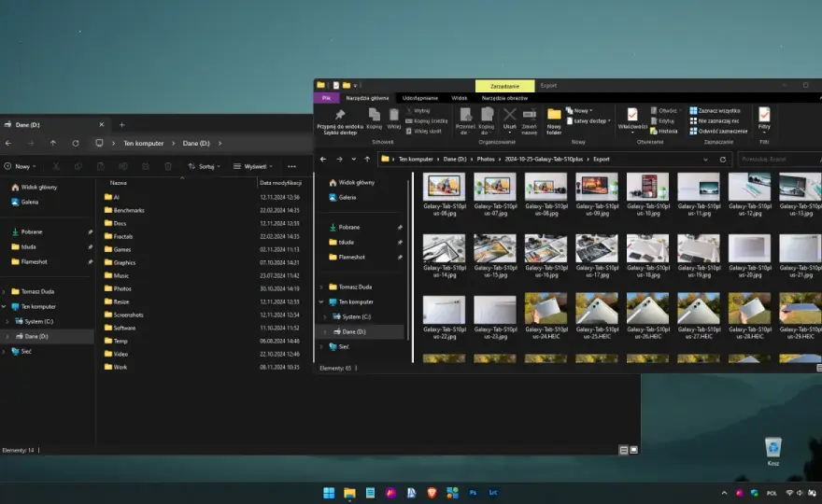Click the Kopiuj icon in ribbon
The width and height of the screenshot is (822, 504).
(x=375, y=115)
